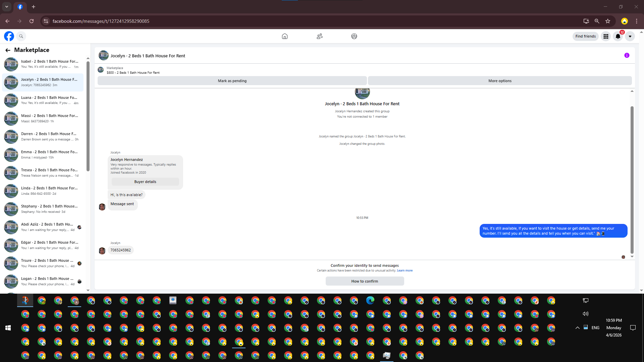Open the Chrome three-dot menu
Image resolution: width=644 pixels, height=362 pixels.
coord(637,21)
